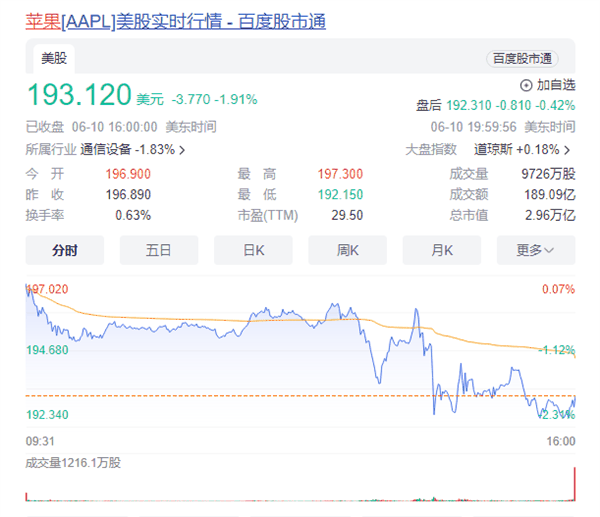Expand 通信设备 industry arrow
This screenshot has width=600, height=517.
(182, 150)
